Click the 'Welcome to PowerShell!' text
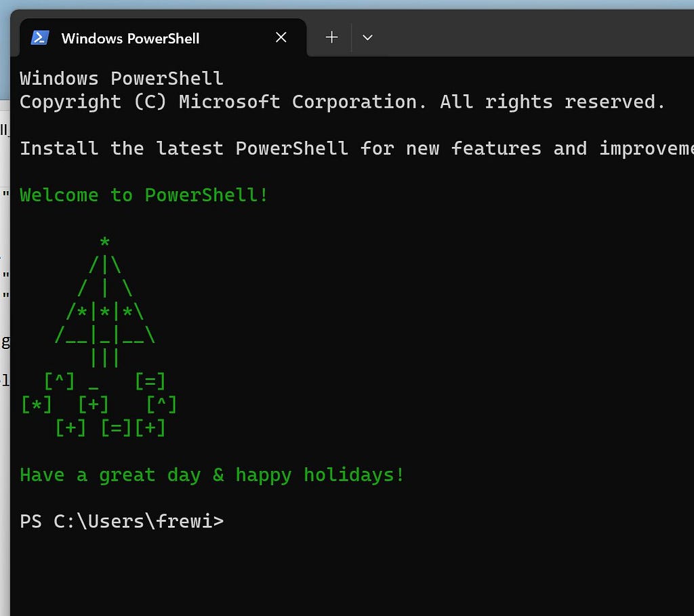Screen dimensions: 694x616 144,195
